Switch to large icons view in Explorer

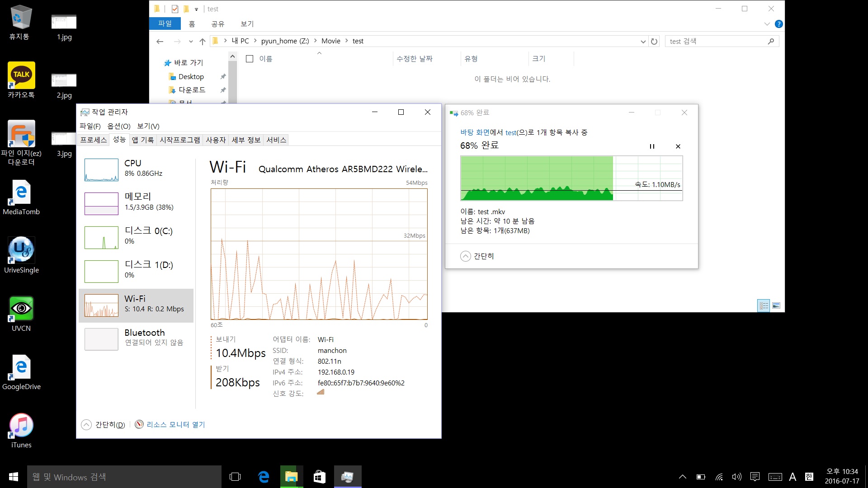tap(776, 306)
